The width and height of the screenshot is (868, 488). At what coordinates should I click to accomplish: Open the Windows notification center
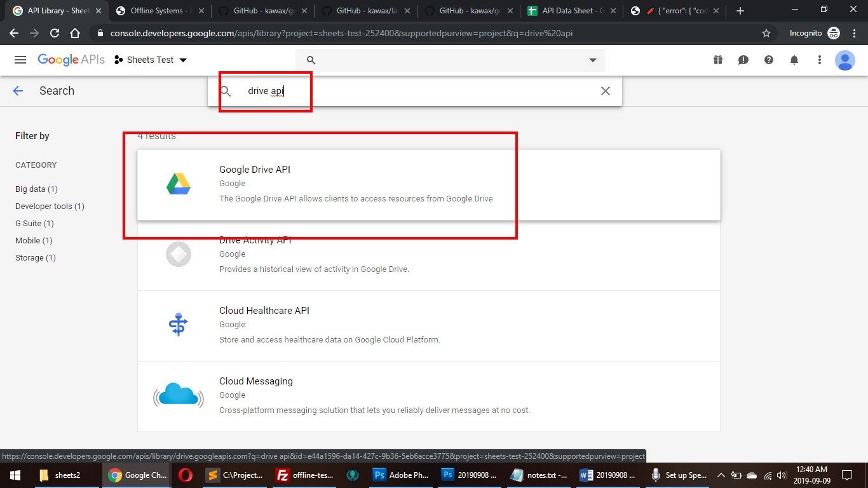click(847, 475)
